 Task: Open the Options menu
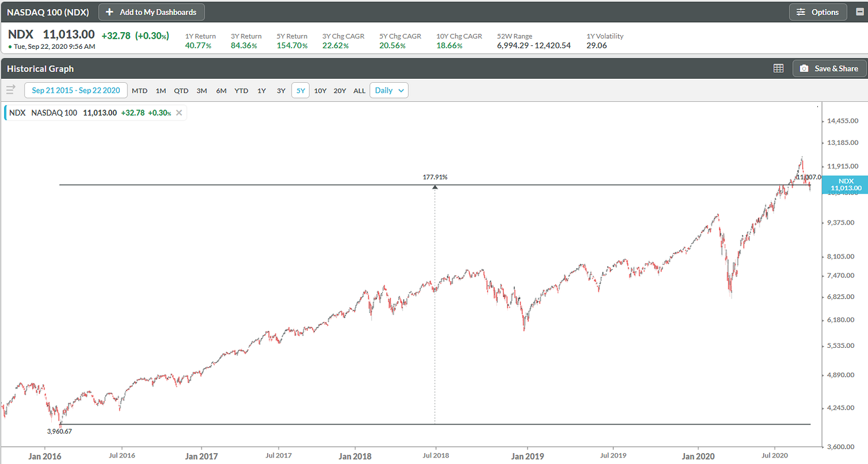click(818, 12)
